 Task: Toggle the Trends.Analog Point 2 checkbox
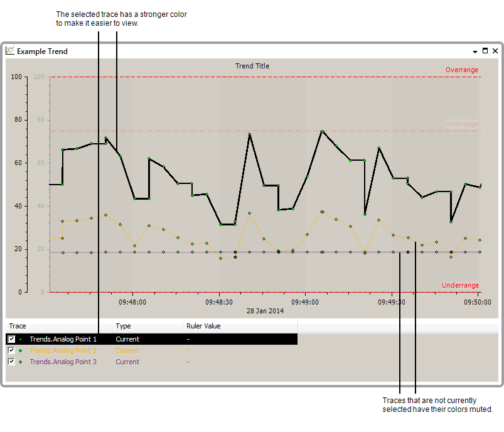click(x=11, y=350)
